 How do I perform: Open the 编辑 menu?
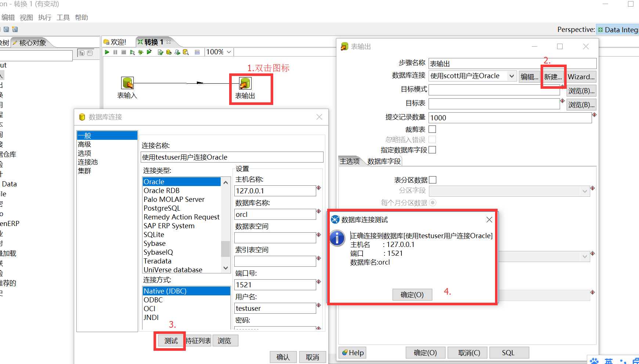[8, 18]
